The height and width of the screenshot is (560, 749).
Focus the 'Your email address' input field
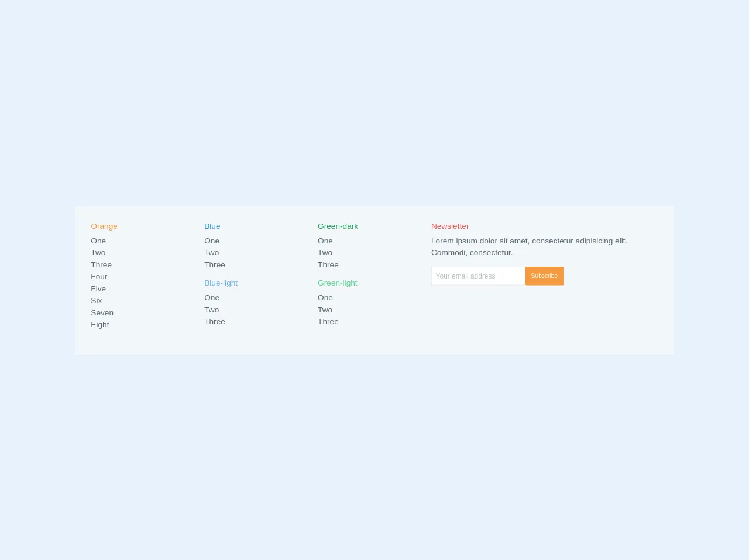477,276
